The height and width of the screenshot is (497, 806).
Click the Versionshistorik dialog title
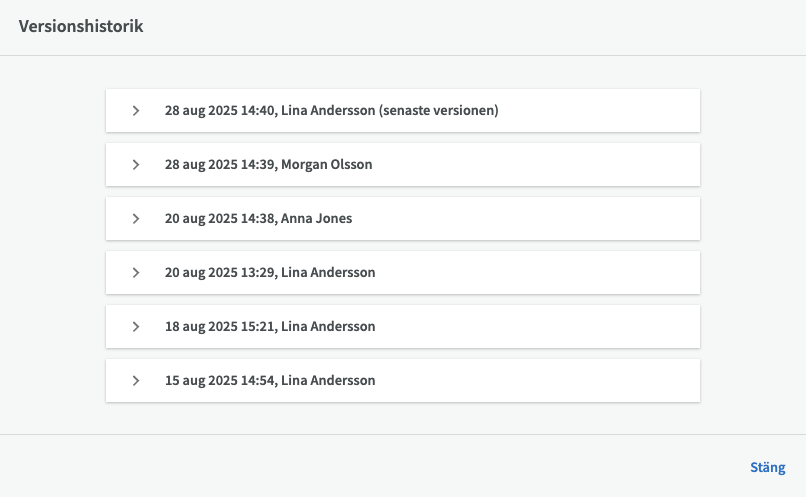pos(81,27)
